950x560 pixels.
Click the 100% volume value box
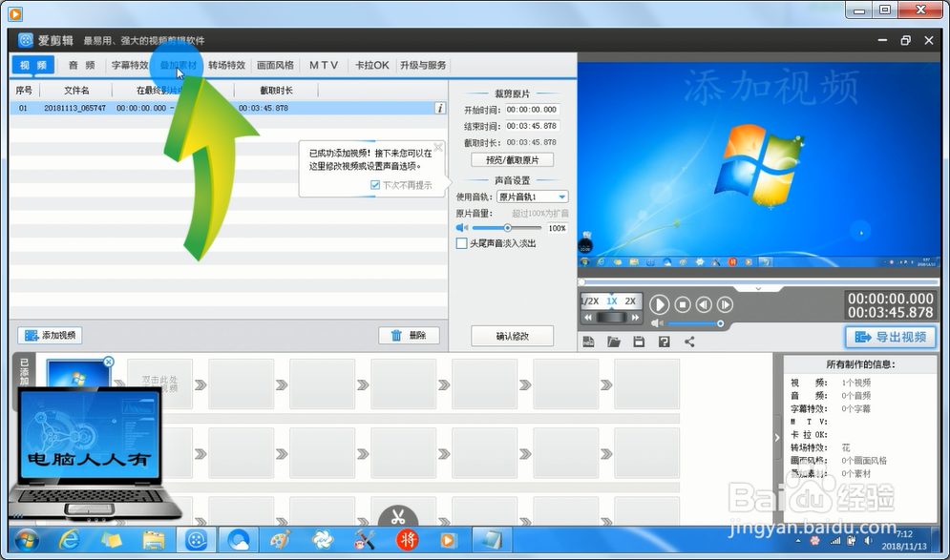click(x=557, y=228)
